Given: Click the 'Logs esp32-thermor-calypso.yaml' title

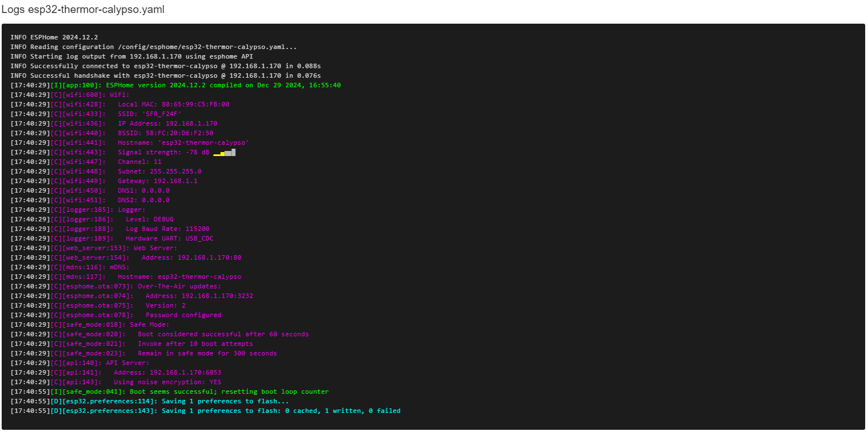Looking at the screenshot, I should 83,10.
